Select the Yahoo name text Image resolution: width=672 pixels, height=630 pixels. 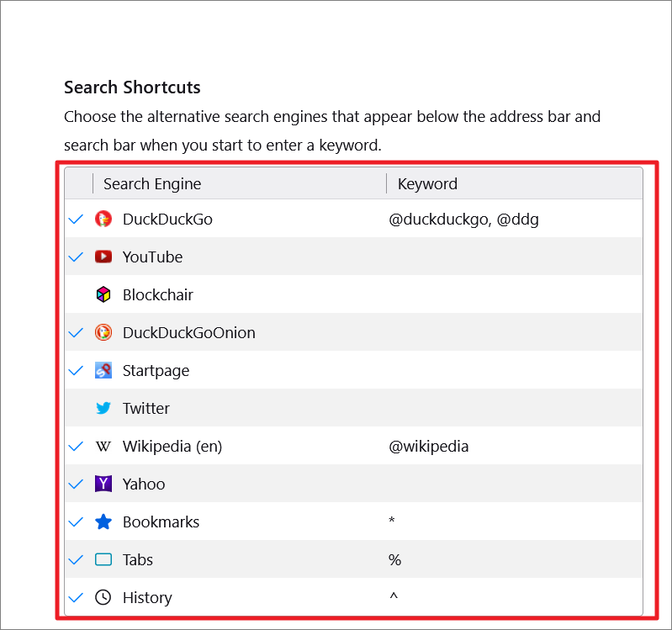(144, 484)
